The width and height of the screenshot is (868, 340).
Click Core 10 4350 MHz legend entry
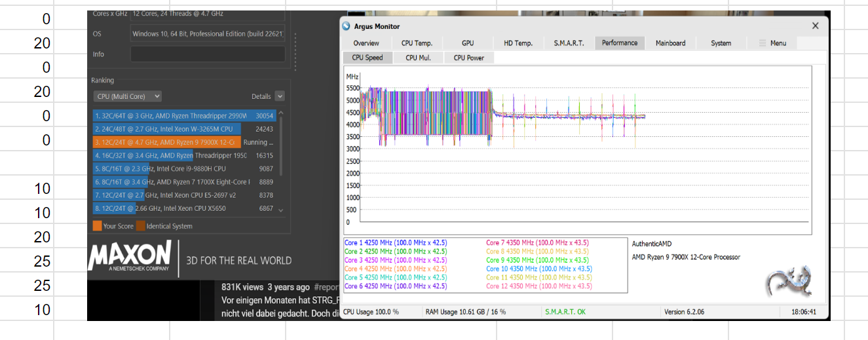(x=538, y=269)
